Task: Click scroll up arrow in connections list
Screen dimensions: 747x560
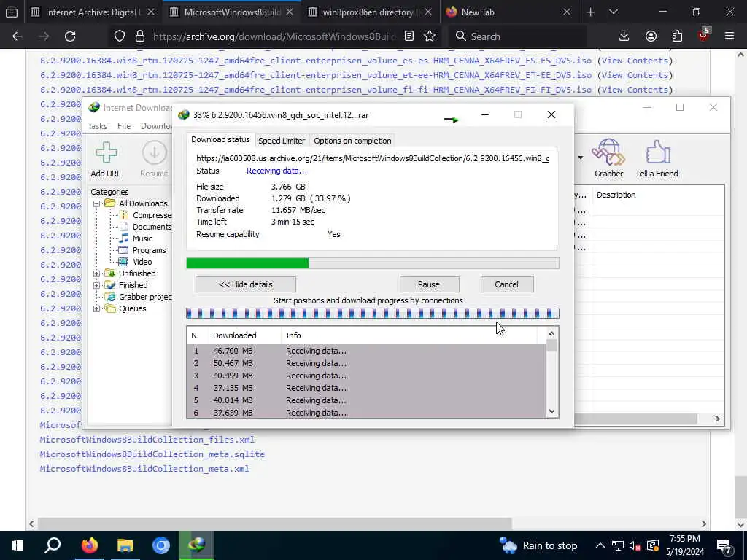Action: tap(551, 333)
